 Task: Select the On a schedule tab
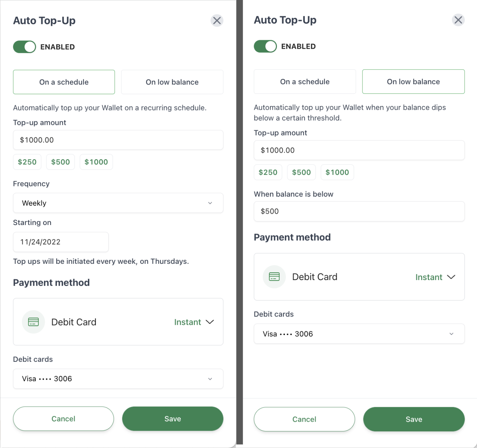pos(305,81)
